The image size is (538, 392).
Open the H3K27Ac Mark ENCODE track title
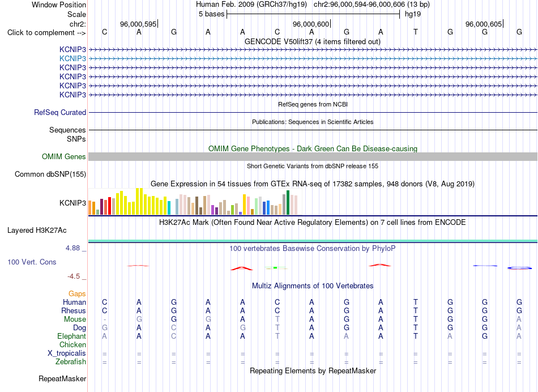[312, 223]
